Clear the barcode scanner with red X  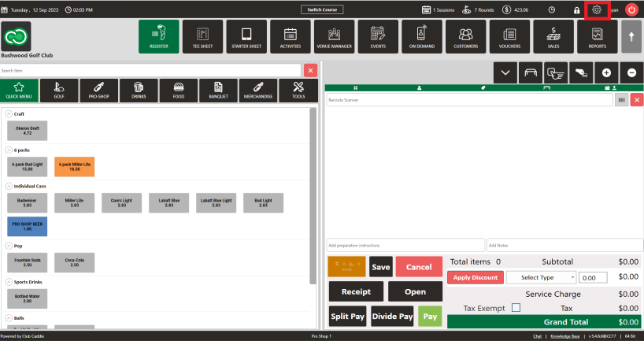pos(637,100)
